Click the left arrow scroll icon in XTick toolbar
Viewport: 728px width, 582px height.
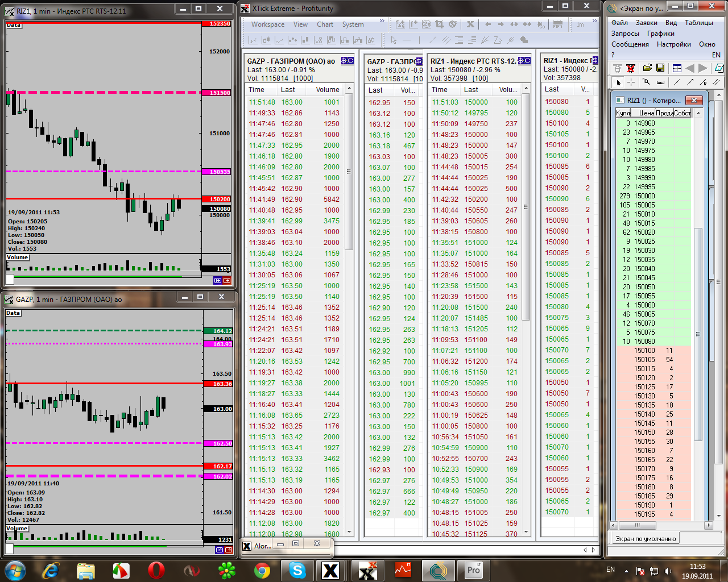[488, 24]
